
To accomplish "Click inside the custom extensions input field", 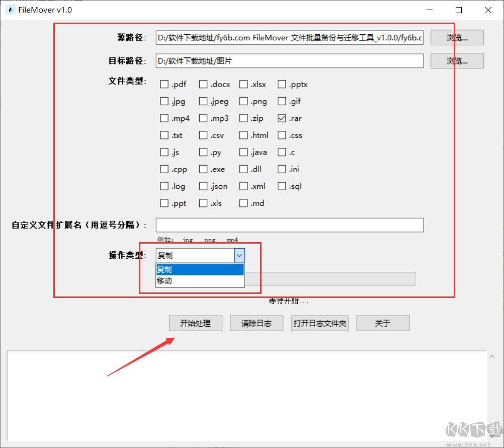I will coord(289,225).
